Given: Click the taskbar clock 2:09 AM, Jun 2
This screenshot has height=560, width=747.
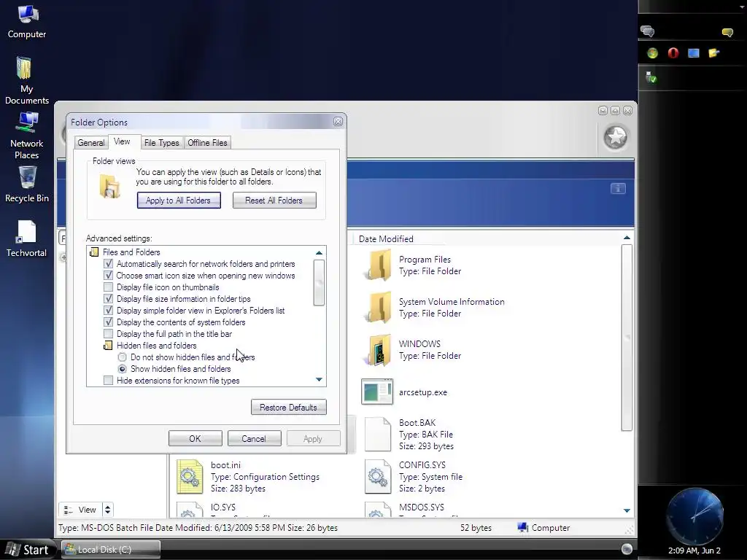Looking at the screenshot, I should 694,551.
